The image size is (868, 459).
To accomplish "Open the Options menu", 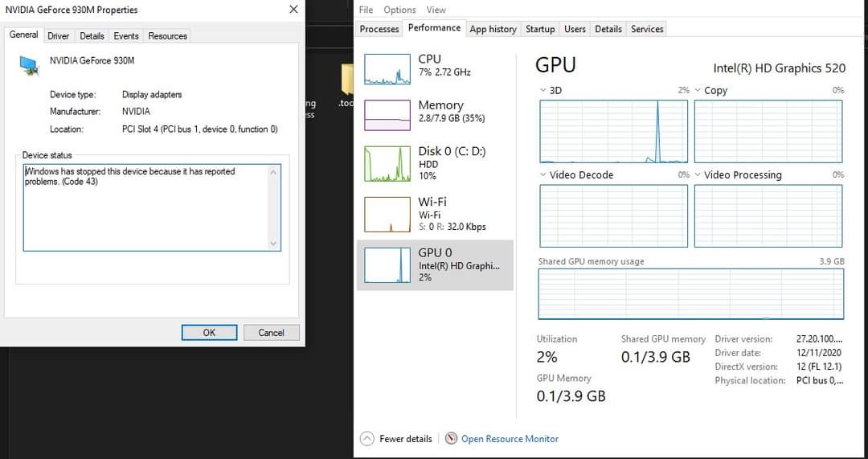I will click(399, 10).
